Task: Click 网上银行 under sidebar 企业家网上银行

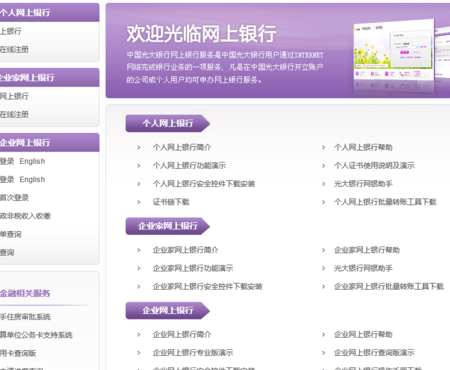Action: coord(14,96)
